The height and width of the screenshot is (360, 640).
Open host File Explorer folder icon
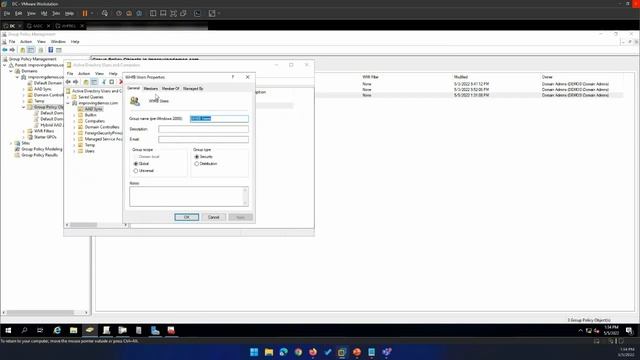[x=269, y=352]
